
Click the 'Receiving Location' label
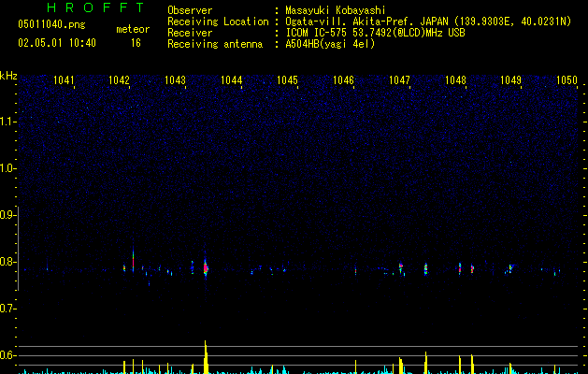(x=218, y=22)
